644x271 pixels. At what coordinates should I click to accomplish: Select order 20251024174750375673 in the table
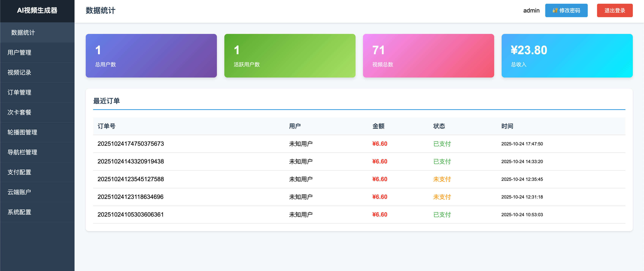(130, 144)
